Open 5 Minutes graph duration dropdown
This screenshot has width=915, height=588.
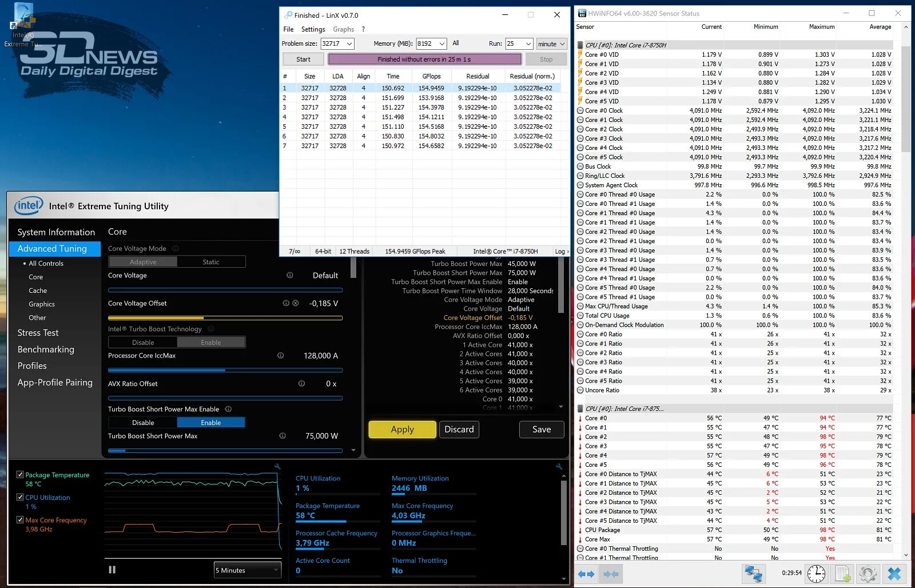point(248,570)
